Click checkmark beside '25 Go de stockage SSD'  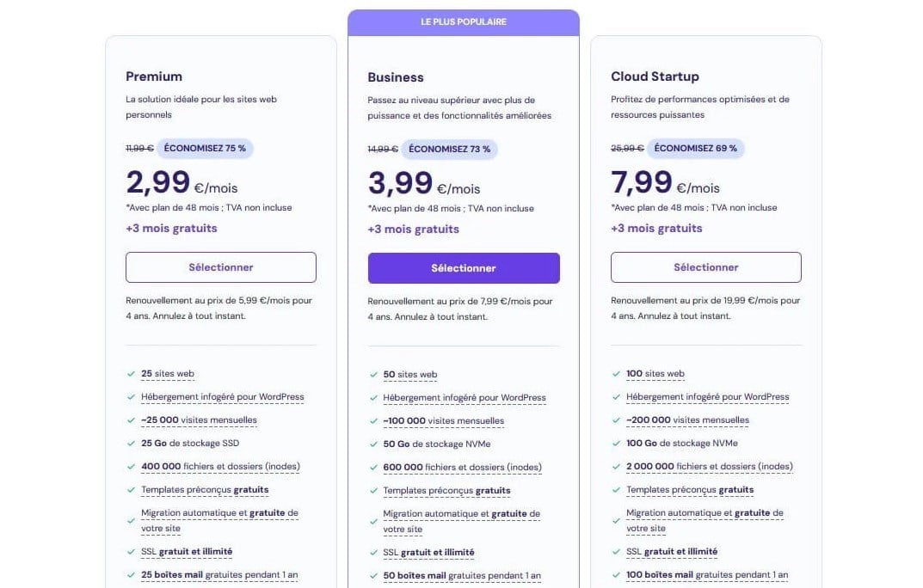tap(132, 444)
